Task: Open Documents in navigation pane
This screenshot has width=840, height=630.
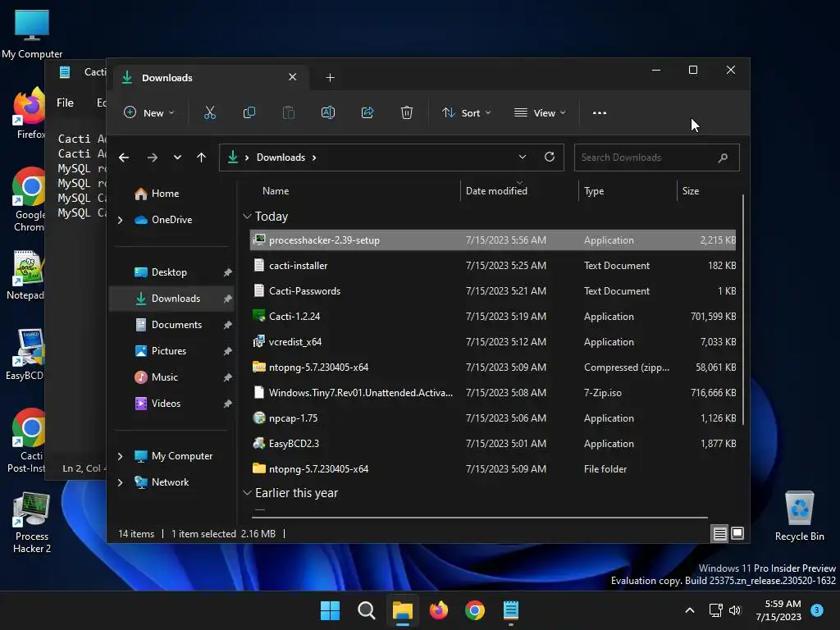Action: (176, 325)
